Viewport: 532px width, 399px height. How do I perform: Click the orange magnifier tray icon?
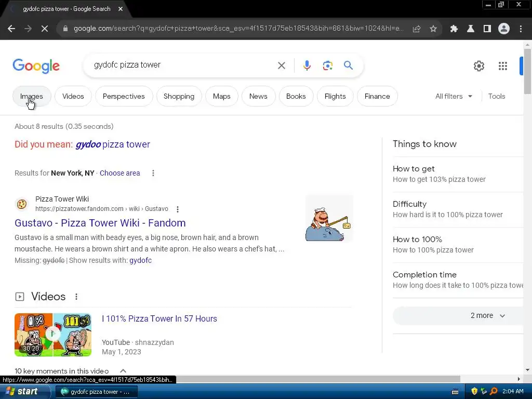coord(494,391)
